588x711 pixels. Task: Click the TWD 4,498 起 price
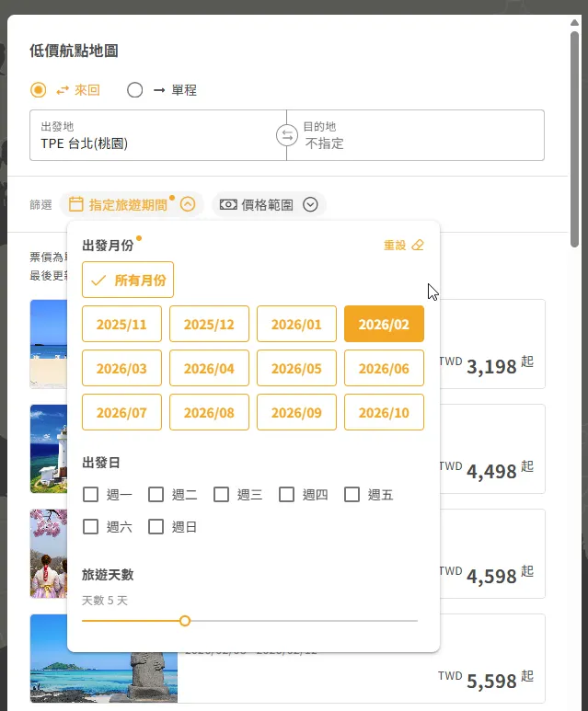coord(487,470)
